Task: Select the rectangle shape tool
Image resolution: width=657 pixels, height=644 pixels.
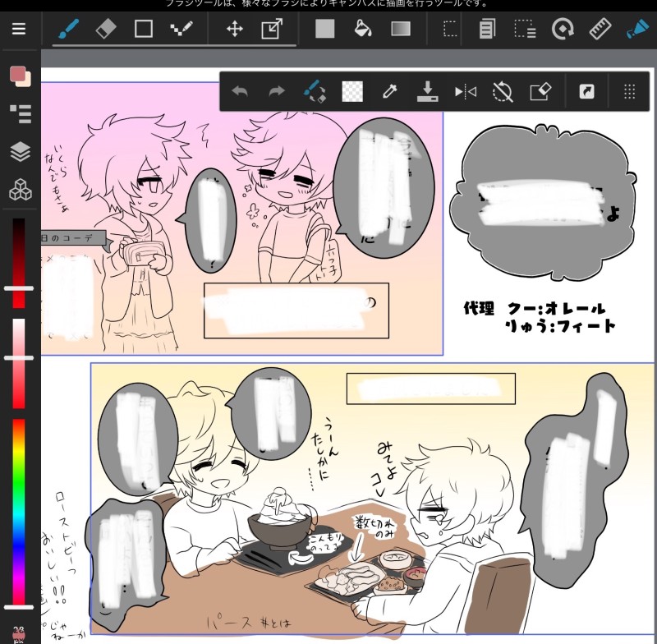Action: click(x=143, y=30)
